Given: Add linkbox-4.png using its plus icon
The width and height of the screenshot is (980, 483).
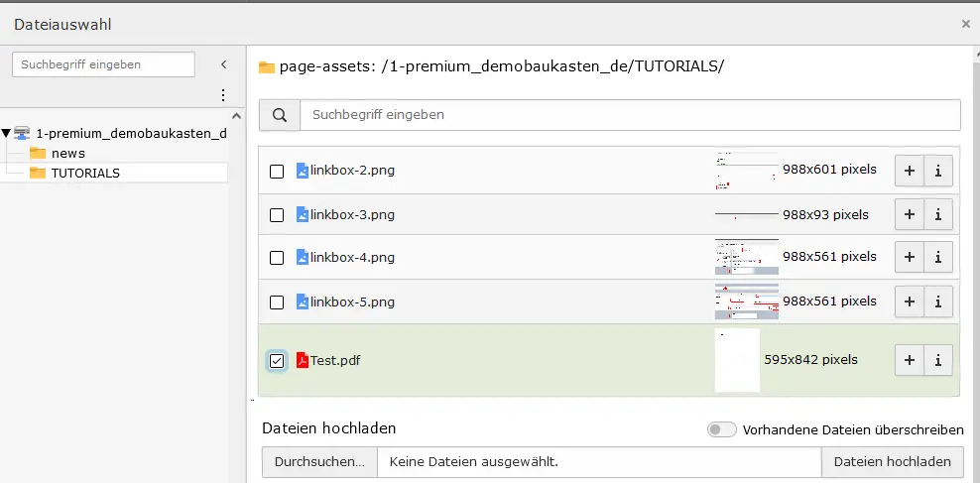Looking at the screenshot, I should [x=910, y=258].
